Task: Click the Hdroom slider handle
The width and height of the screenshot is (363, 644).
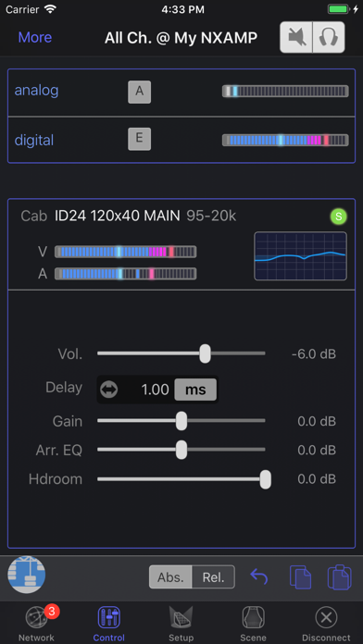Action: (x=266, y=479)
